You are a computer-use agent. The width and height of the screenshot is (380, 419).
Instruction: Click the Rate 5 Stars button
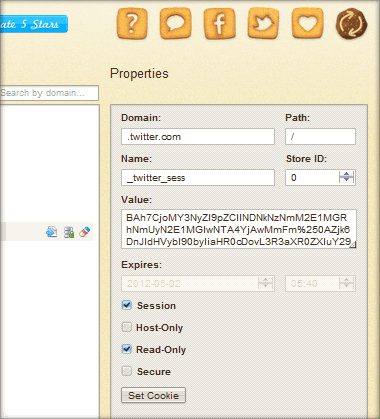point(34,24)
